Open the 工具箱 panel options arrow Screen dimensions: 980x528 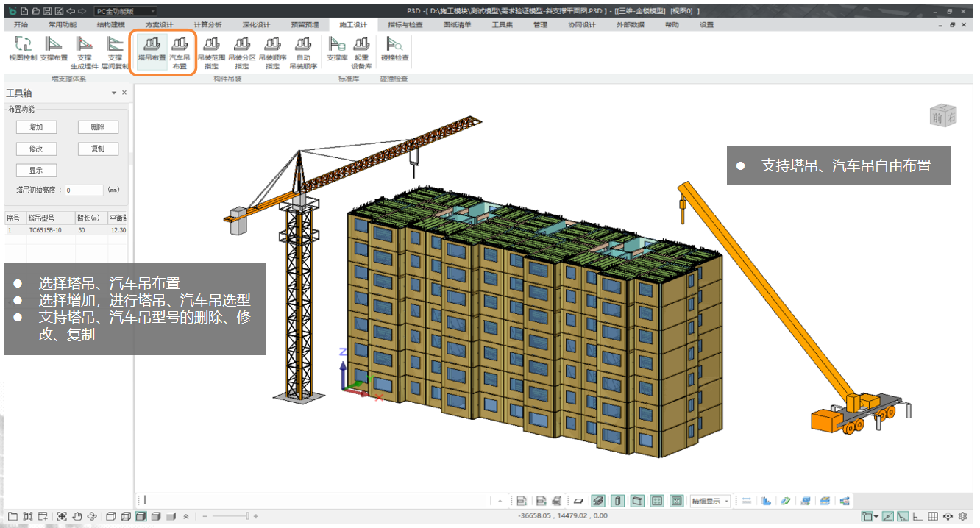tap(113, 93)
